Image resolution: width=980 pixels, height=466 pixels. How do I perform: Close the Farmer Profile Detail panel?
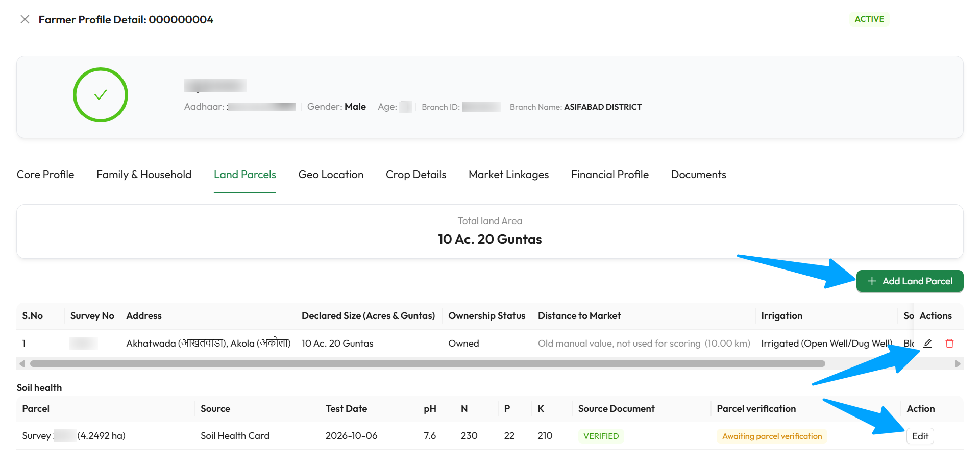coord(24,19)
